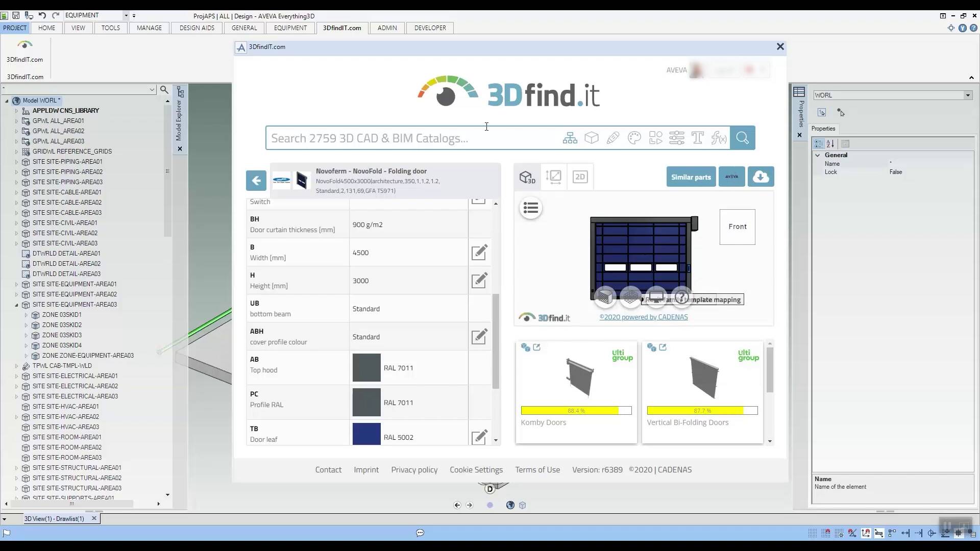This screenshot has height=551, width=980.
Task: Click the Similar parts button
Action: pos(691,177)
